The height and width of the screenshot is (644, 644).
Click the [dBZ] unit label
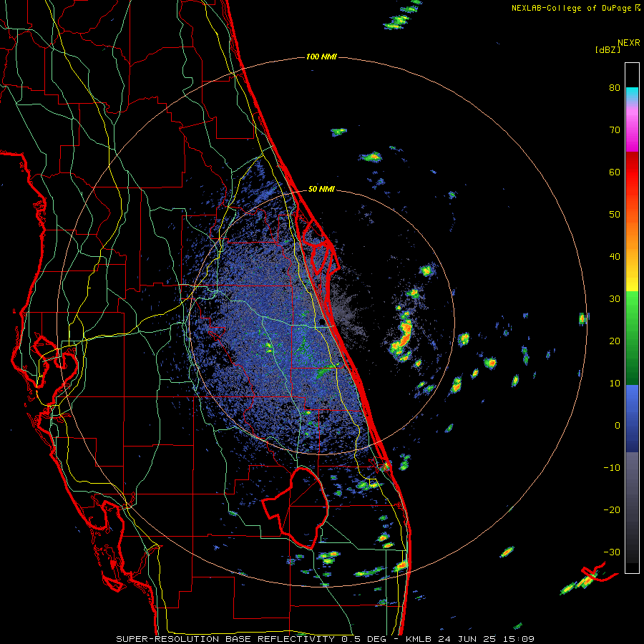[608, 50]
